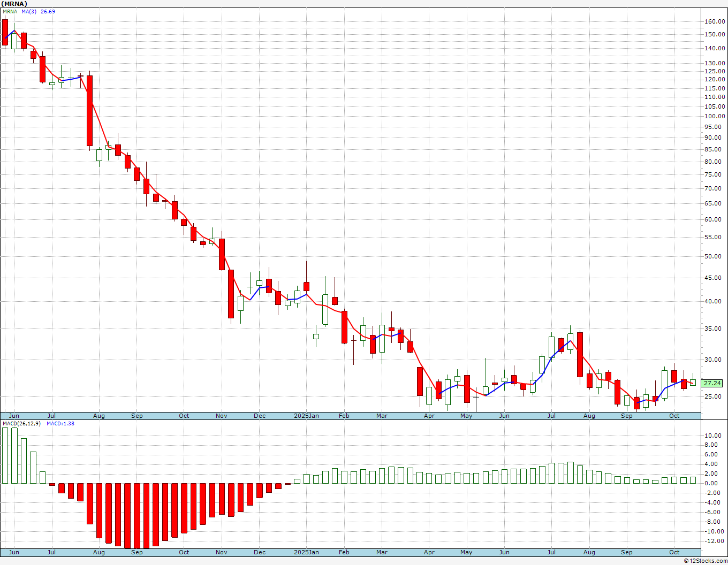This screenshot has height=565, width=728.
Task: Click Mar on the MACD panel time axis
Action: (382, 552)
